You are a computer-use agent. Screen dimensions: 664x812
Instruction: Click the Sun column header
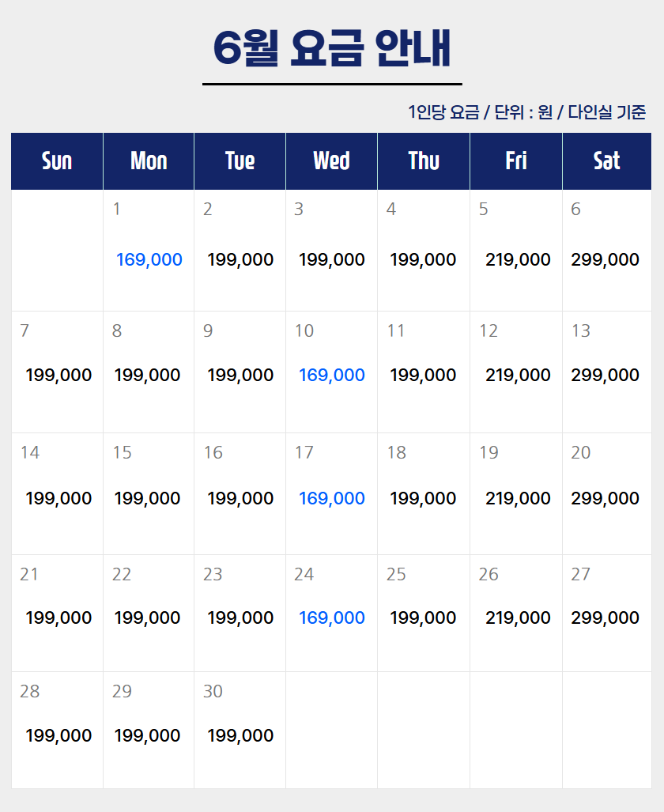pyautogui.click(x=57, y=161)
